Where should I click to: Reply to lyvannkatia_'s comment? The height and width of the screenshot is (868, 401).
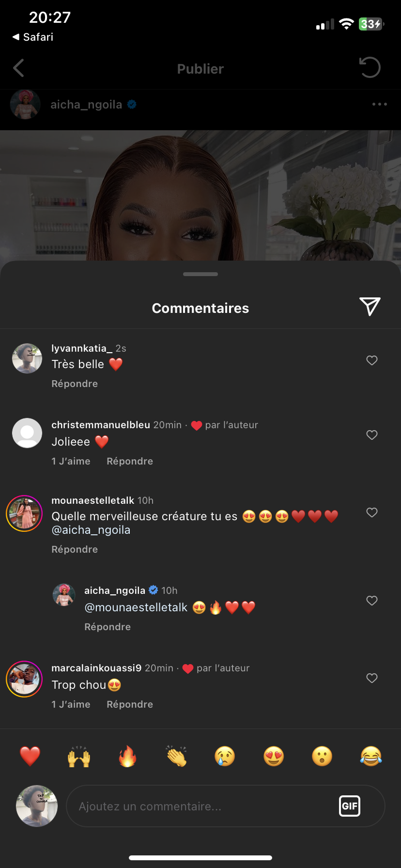click(x=75, y=384)
